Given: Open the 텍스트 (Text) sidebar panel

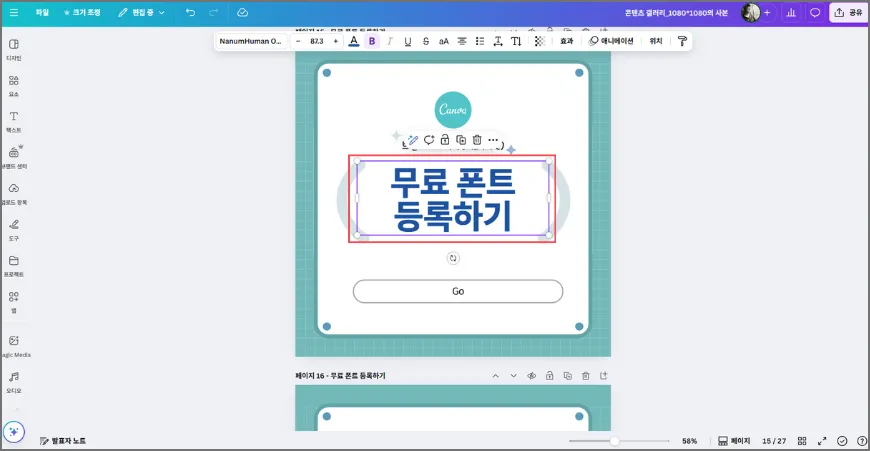Looking at the screenshot, I should [14, 121].
